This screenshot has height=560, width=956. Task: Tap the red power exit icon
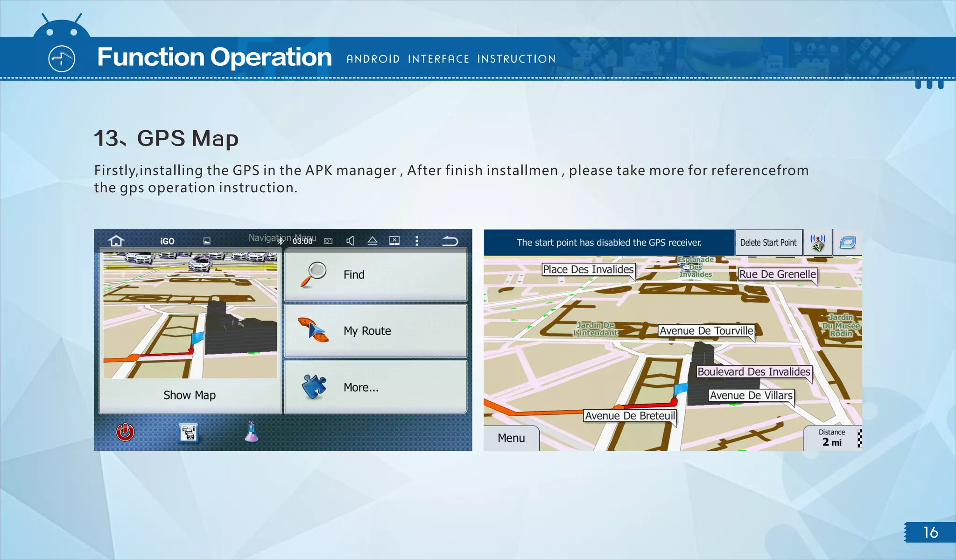[125, 432]
